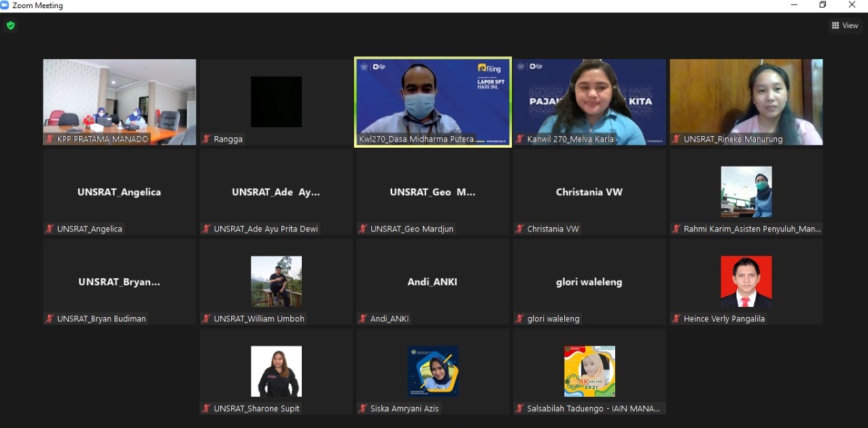The width and height of the screenshot is (868, 428).
Task: Click UNSRAT_Sharone Supit profile photo
Action: 276,371
